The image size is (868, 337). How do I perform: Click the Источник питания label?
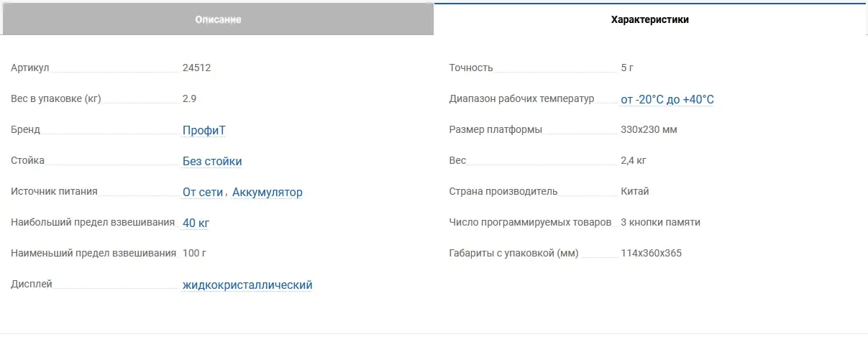point(54,191)
